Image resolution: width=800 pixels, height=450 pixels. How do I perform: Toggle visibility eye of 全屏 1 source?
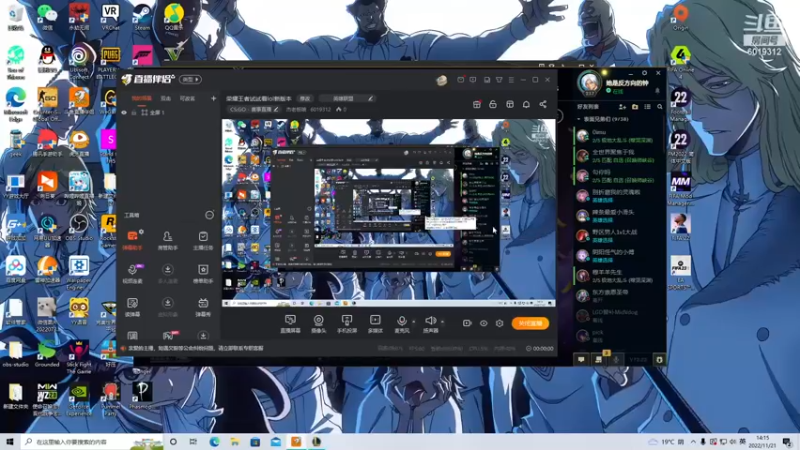click(124, 112)
